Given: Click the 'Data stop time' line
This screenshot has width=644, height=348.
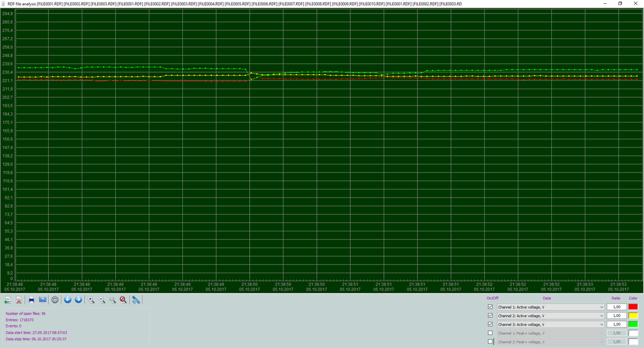Looking at the screenshot, I should pos(35,339).
